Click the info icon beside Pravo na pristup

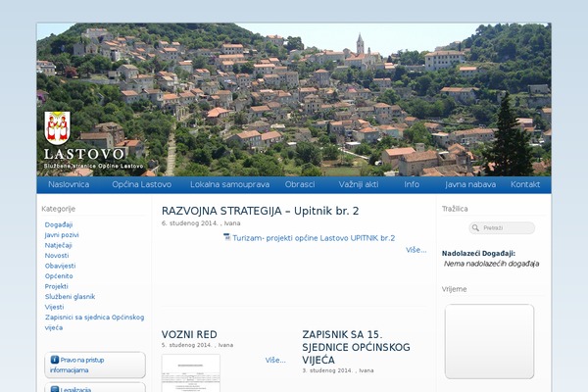point(54,360)
